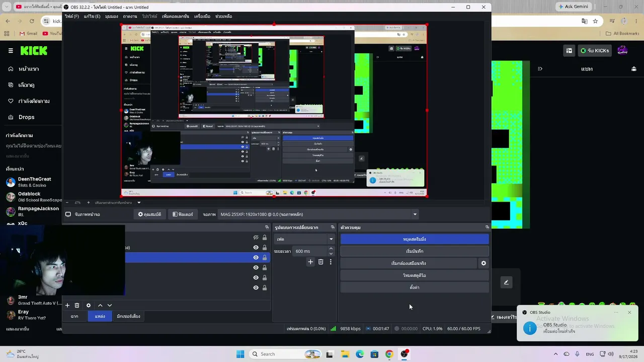Open the เฟด transition type dropdown
This screenshot has width=644, height=362.
[x=304, y=239]
